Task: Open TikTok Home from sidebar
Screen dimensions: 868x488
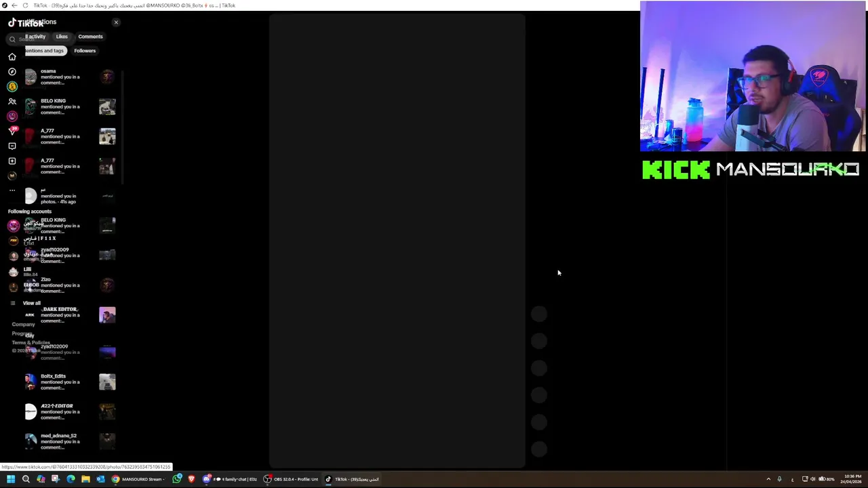Action: point(12,56)
